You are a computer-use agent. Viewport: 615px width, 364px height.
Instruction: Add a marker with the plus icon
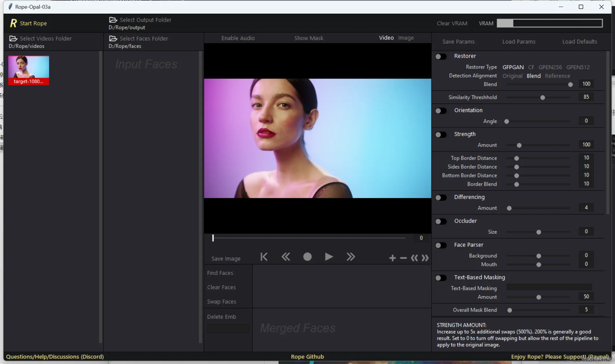[392, 258]
